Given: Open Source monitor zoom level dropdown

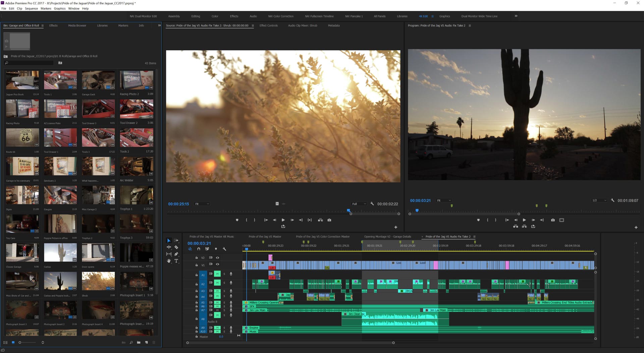Looking at the screenshot, I should (202, 204).
